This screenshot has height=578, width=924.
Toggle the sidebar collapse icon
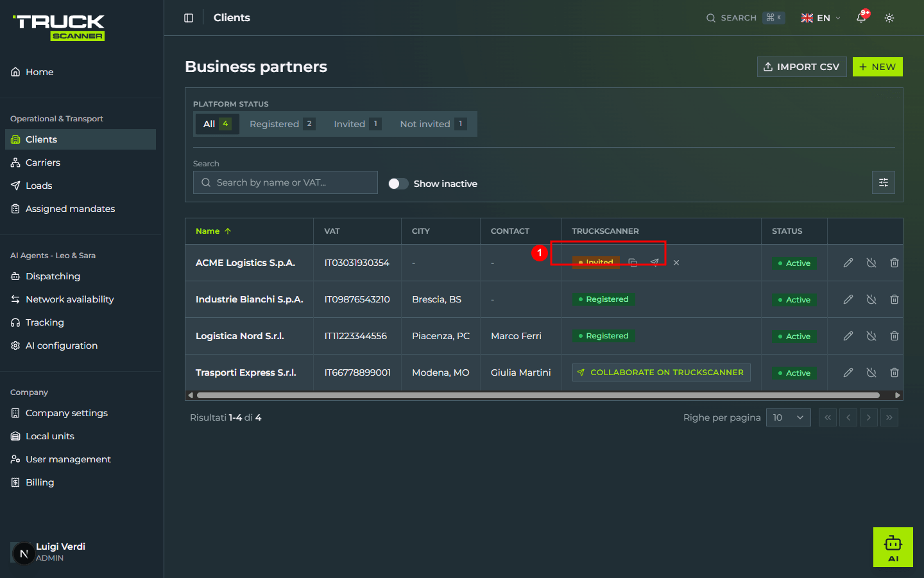(x=189, y=18)
